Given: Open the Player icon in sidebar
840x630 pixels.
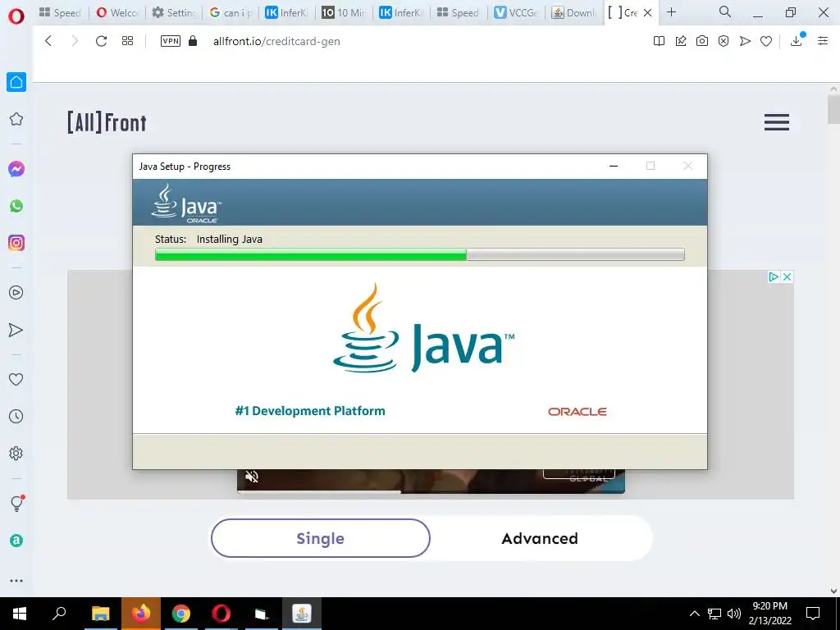Looking at the screenshot, I should (x=16, y=293).
